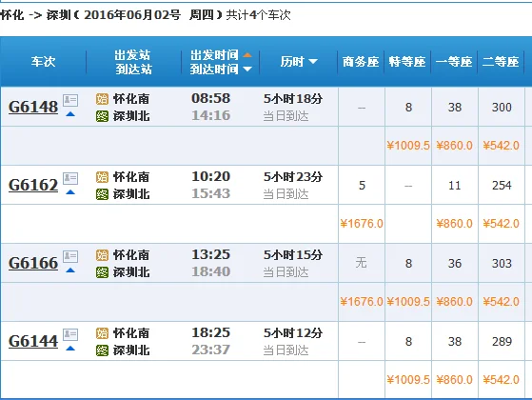Viewport: 532px width, 400px height.
Task: Click terminal station icon for G6166 深圳北
Action: (x=102, y=272)
